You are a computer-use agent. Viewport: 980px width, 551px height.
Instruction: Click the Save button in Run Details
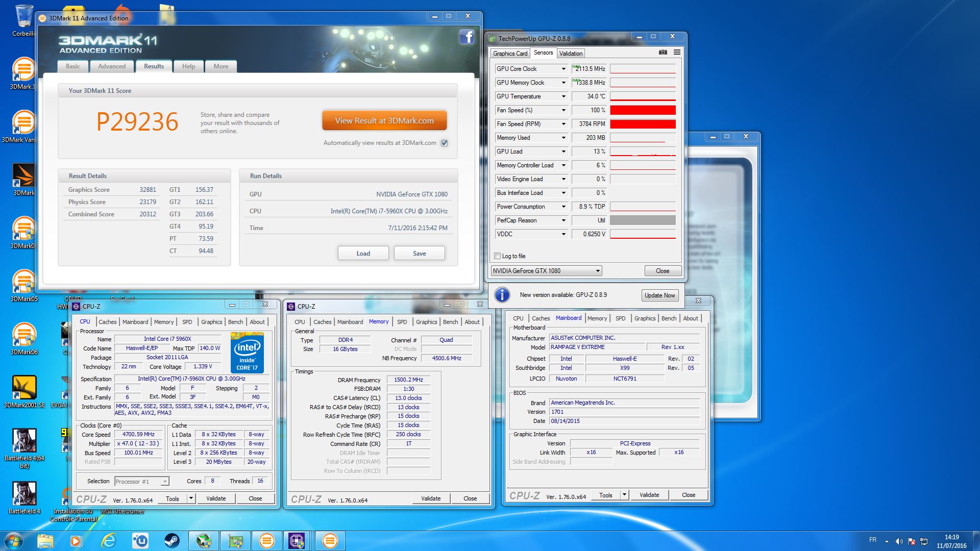[x=420, y=253]
